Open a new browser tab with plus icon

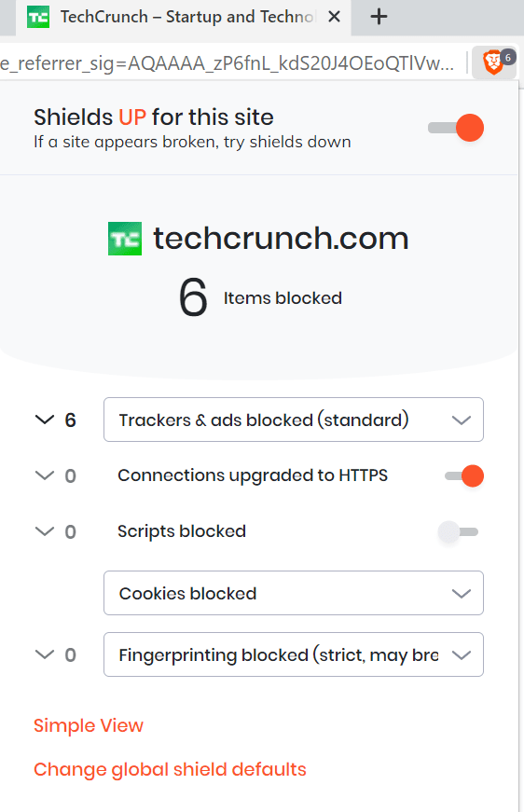pyautogui.click(x=379, y=17)
